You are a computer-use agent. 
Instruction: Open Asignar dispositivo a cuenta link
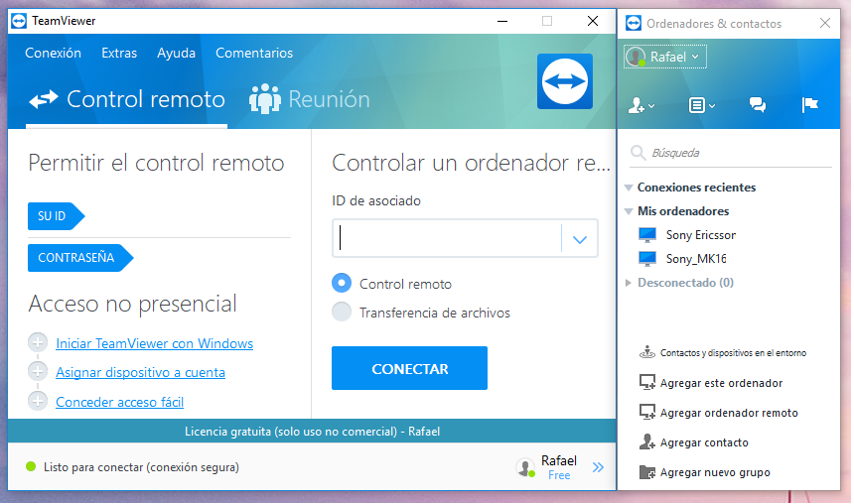pos(141,372)
